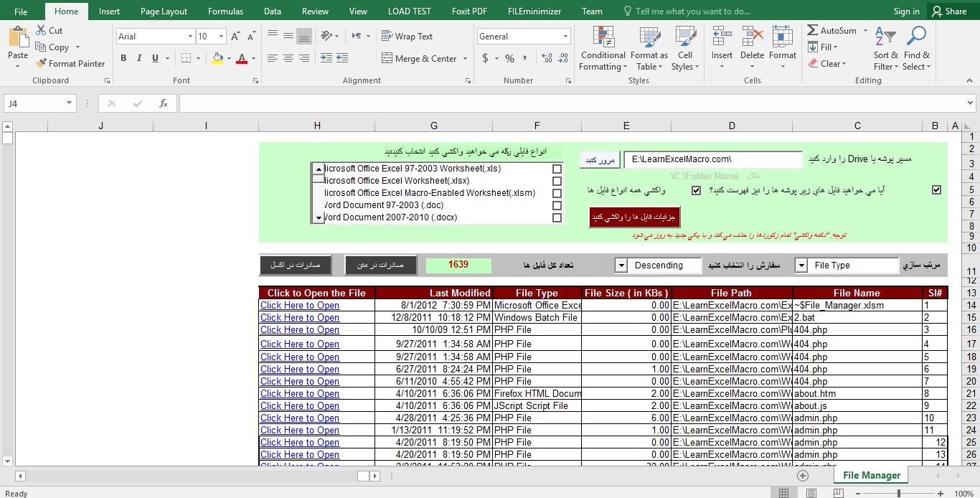Click the Delete cells icon
This screenshot has height=498, width=980.
click(x=752, y=37)
